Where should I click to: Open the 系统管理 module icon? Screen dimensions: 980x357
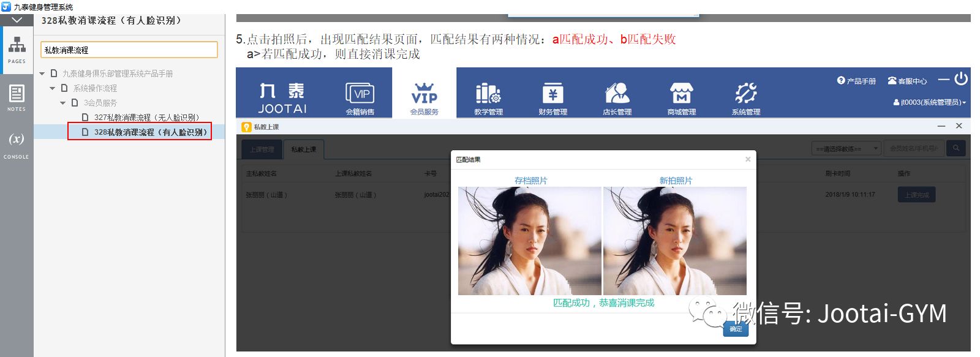746,99
